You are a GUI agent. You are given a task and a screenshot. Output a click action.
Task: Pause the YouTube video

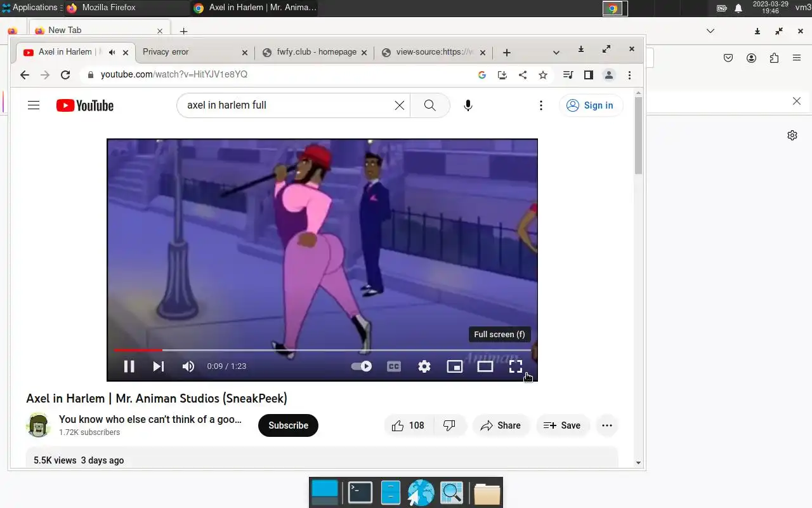tap(129, 366)
